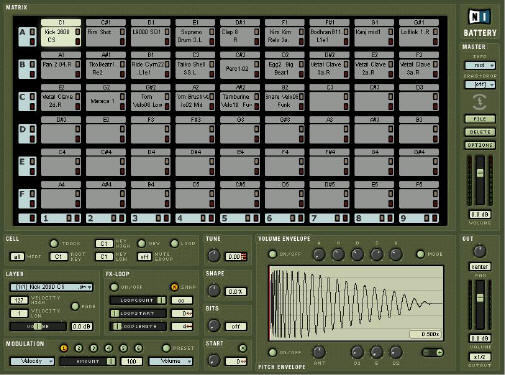Click the fourth volume envelope knob

tap(377, 255)
